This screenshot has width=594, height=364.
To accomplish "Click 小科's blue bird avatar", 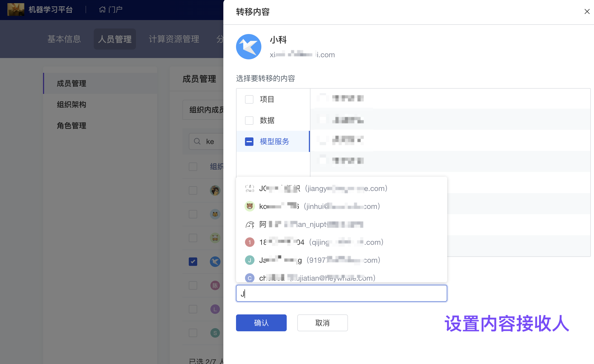I will point(248,47).
